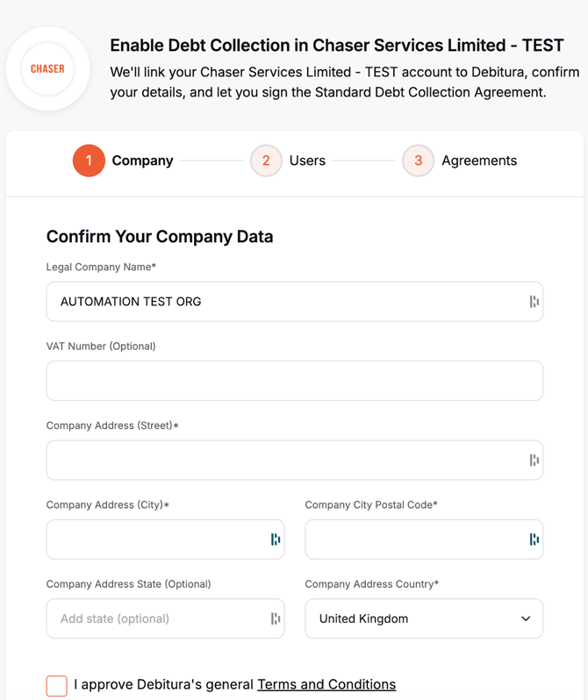588x700 pixels.
Task: Open the Terms and Conditions link
Action: (326, 684)
